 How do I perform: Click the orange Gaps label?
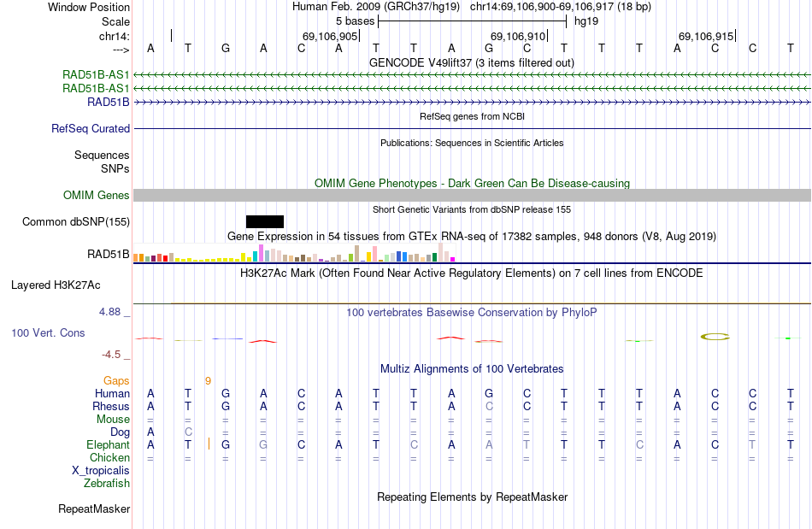pyautogui.click(x=116, y=381)
